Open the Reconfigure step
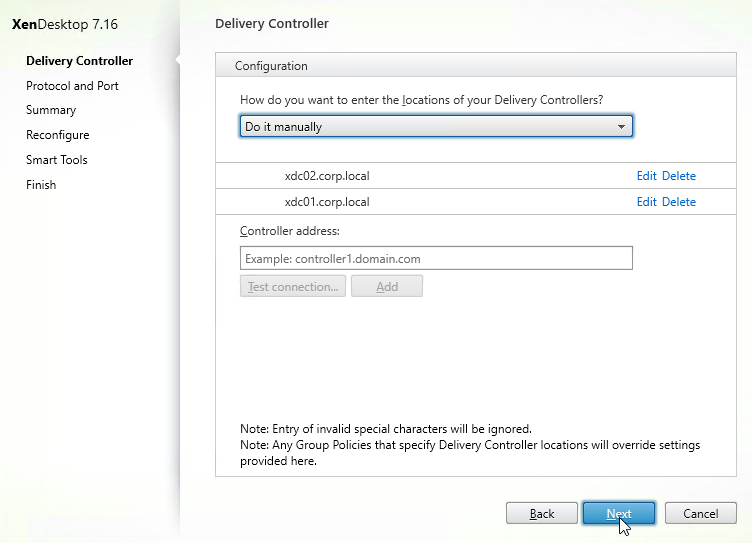Viewport: 752px width, 543px height. 58,135
